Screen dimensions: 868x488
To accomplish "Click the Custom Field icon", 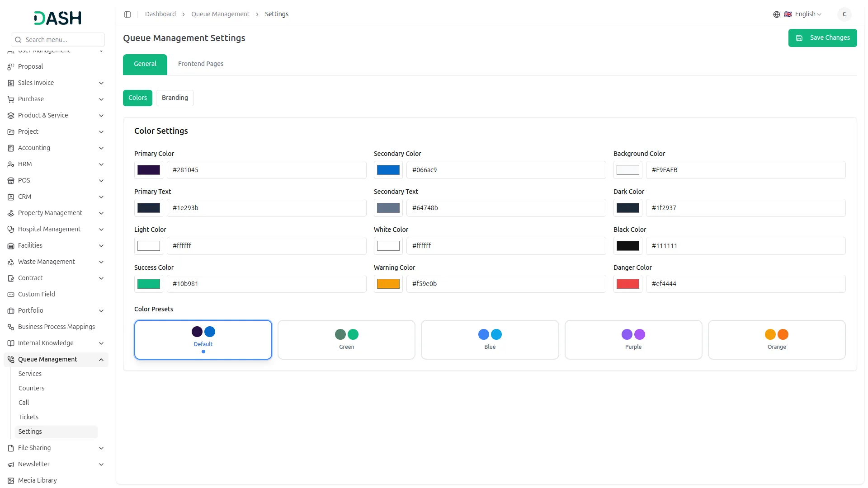I will (11, 295).
